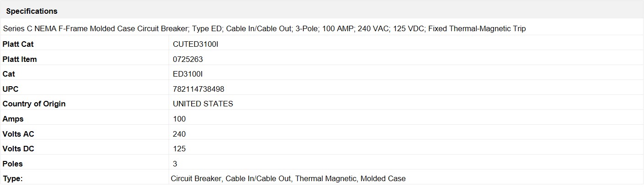The image size is (644, 188).
Task: Select the Circuit Breaker type description value
Action: pyautogui.click(x=288, y=178)
